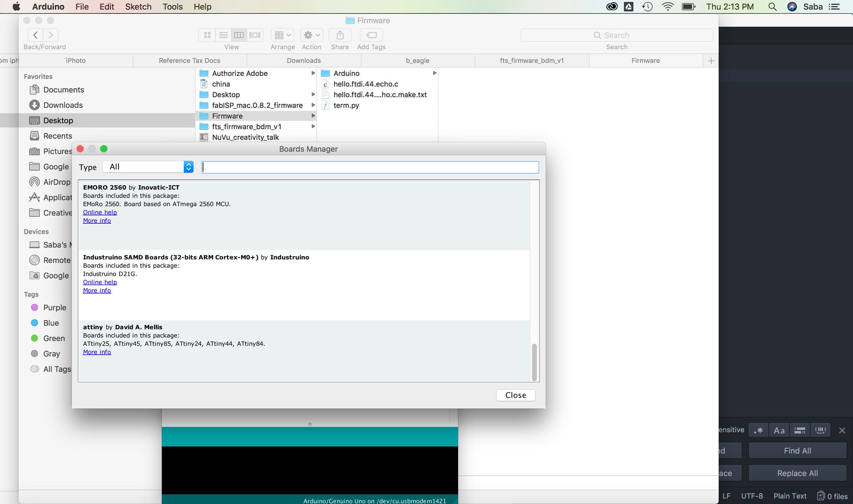Click the Finder Forward arrow button

pyautogui.click(x=51, y=35)
